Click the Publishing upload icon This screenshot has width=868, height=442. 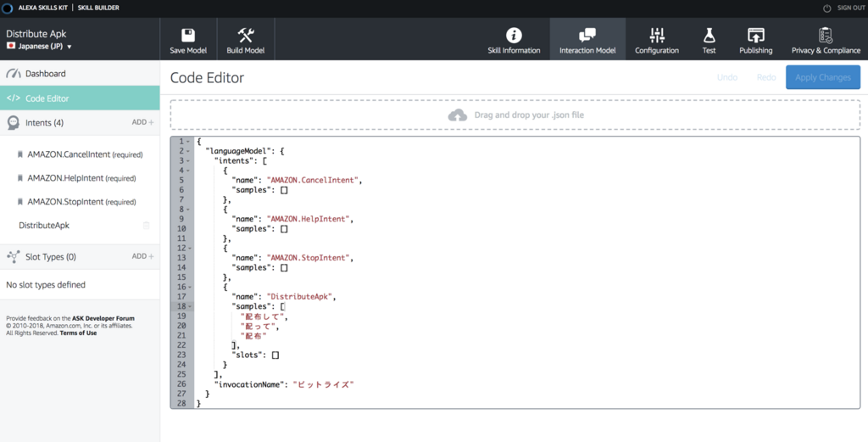pos(755,36)
